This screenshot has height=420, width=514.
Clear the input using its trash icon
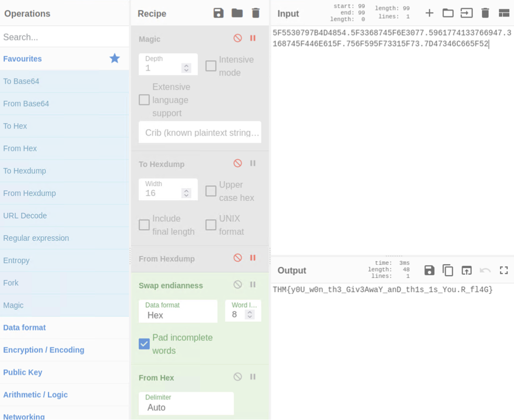pos(485,13)
